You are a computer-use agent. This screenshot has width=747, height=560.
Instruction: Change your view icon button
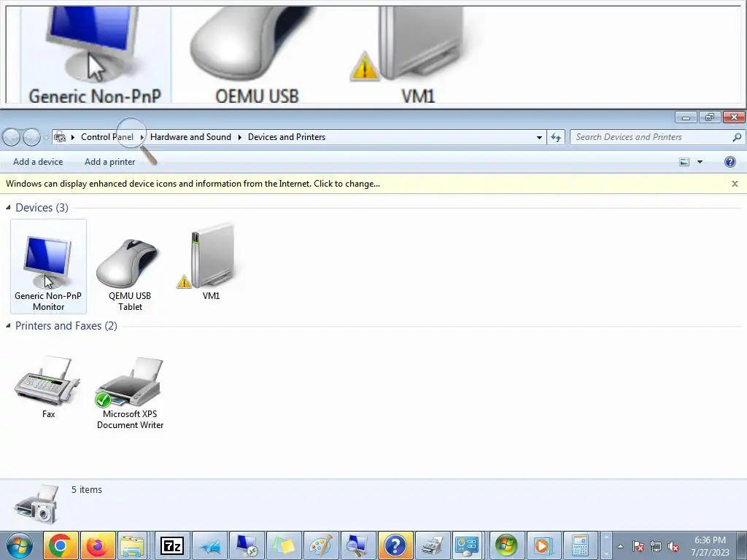pos(684,162)
